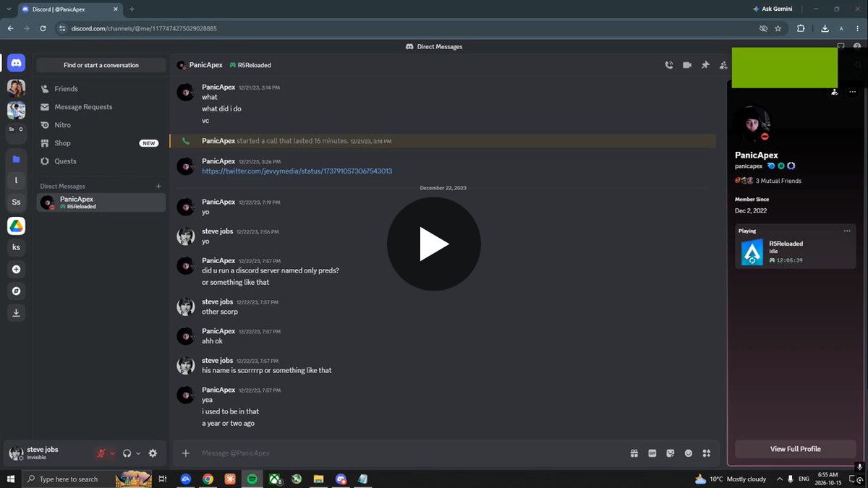Open the Shop
Screen dimensions: 868x488
point(101,143)
